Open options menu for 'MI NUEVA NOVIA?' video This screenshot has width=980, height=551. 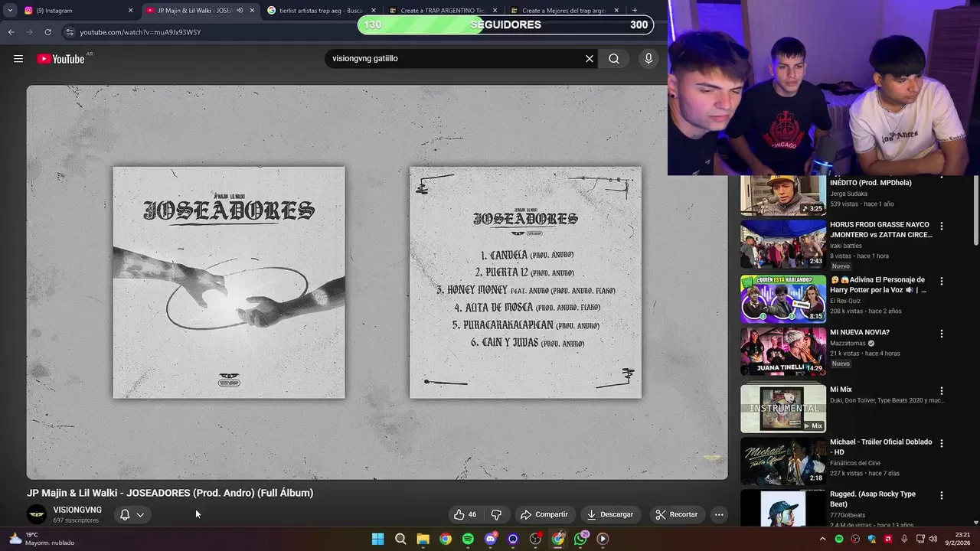tap(942, 334)
